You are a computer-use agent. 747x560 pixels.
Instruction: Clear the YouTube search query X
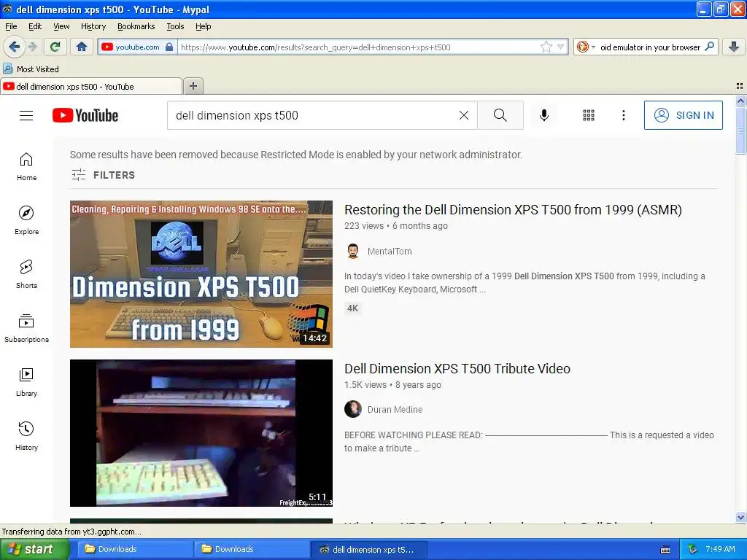[463, 115]
